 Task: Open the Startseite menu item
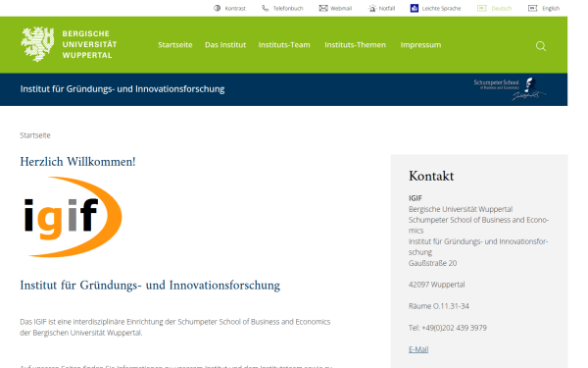point(175,45)
